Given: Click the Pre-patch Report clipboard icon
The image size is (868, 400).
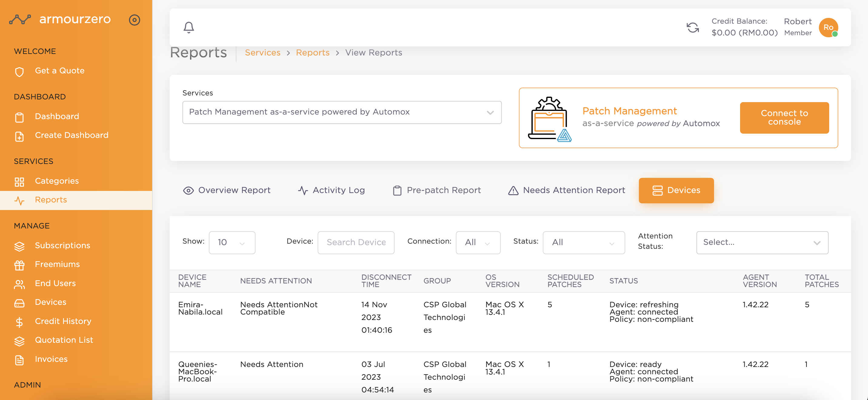Looking at the screenshot, I should point(397,190).
